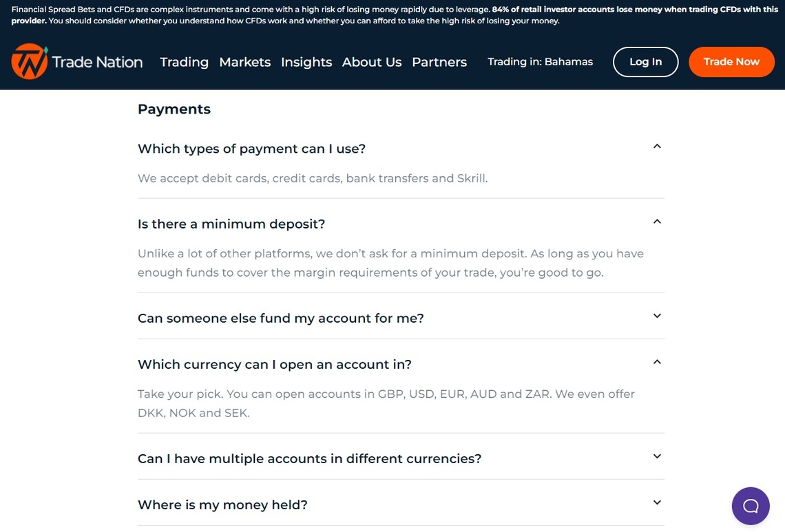Click the orange Trade Now button

click(x=731, y=61)
